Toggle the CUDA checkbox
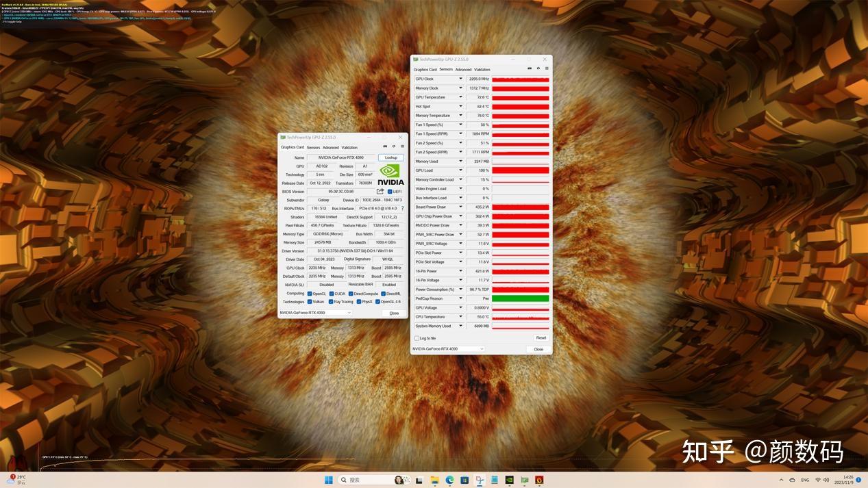The height and width of the screenshot is (488, 868). (x=332, y=294)
